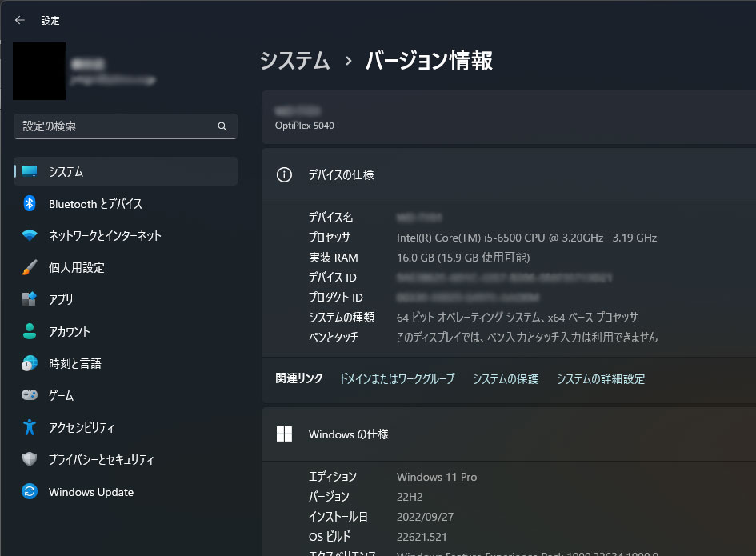Click the 設定 window title text
Image resolution: width=756 pixels, height=556 pixels.
click(x=50, y=20)
